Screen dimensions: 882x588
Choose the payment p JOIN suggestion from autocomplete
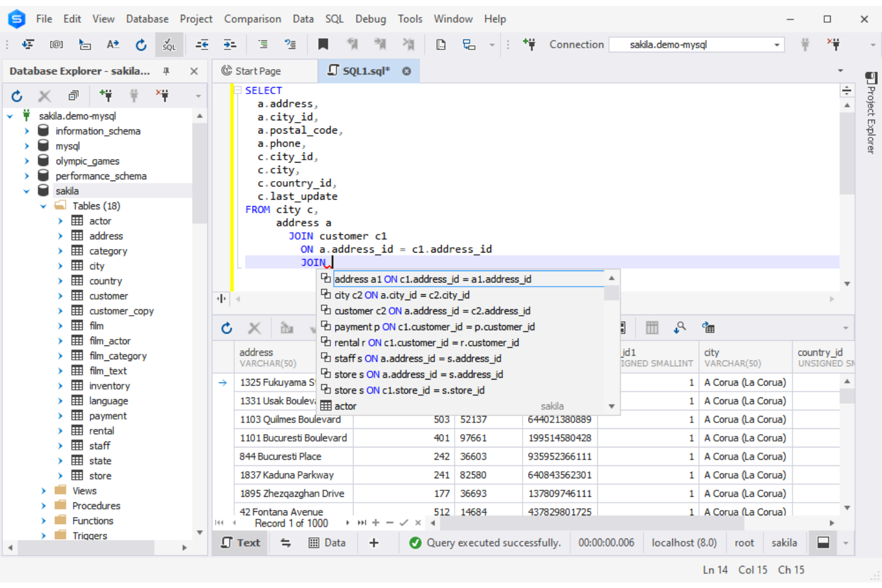pyautogui.click(x=429, y=326)
